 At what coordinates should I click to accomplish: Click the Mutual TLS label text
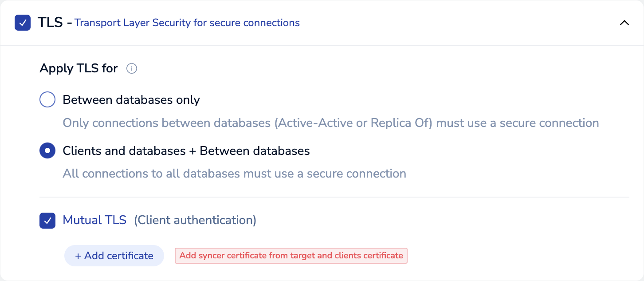(94, 220)
